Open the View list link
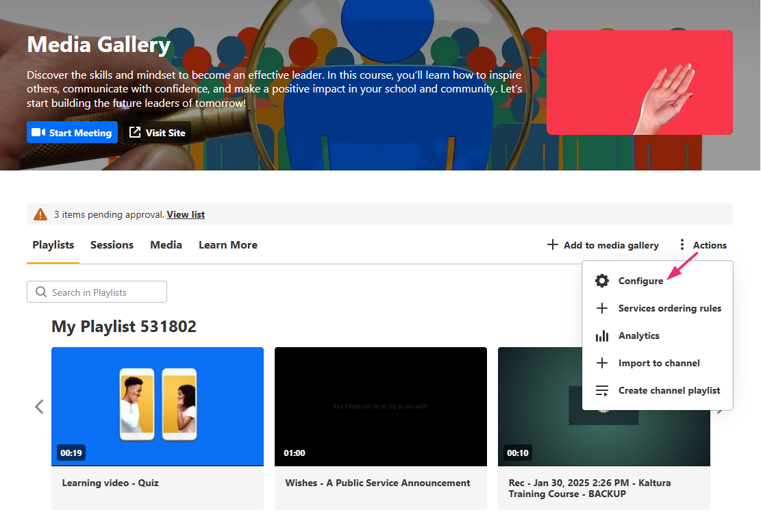 tap(186, 214)
